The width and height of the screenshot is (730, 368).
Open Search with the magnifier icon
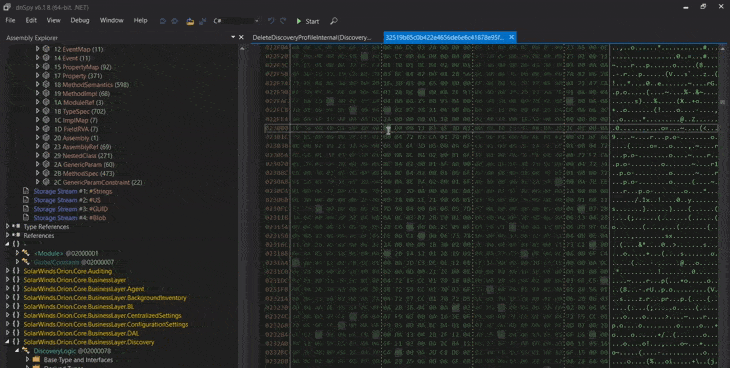click(334, 21)
